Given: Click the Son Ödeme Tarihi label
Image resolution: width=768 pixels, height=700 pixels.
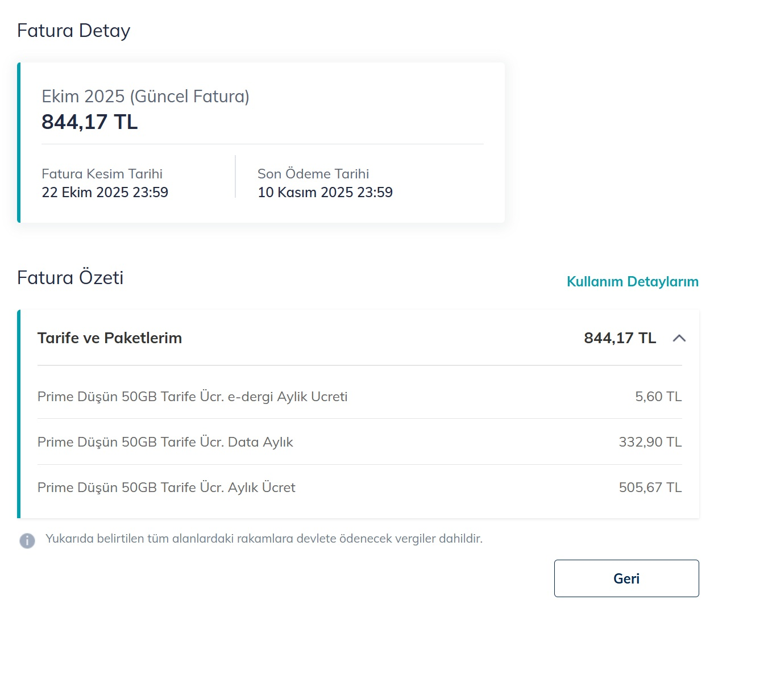Looking at the screenshot, I should [x=313, y=174].
